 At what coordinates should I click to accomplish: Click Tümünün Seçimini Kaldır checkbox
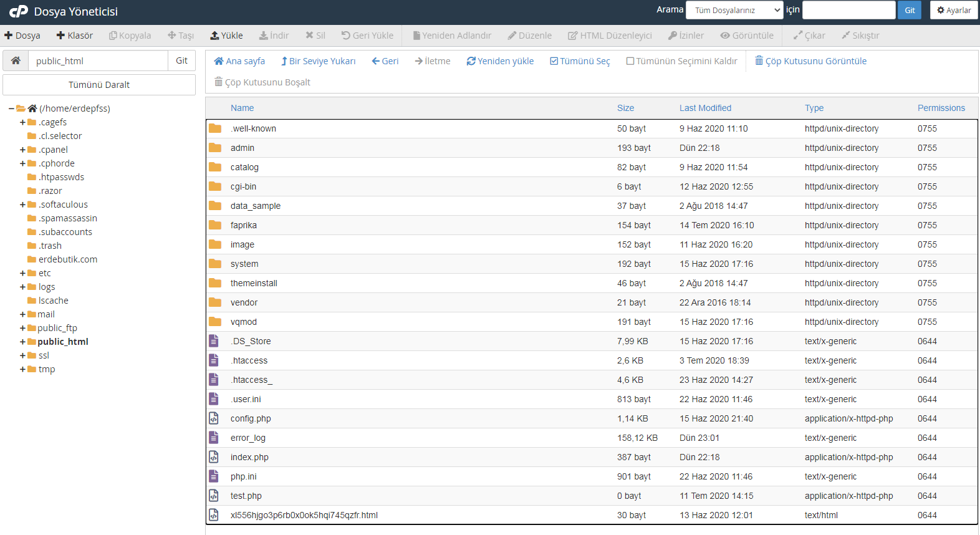(x=681, y=61)
